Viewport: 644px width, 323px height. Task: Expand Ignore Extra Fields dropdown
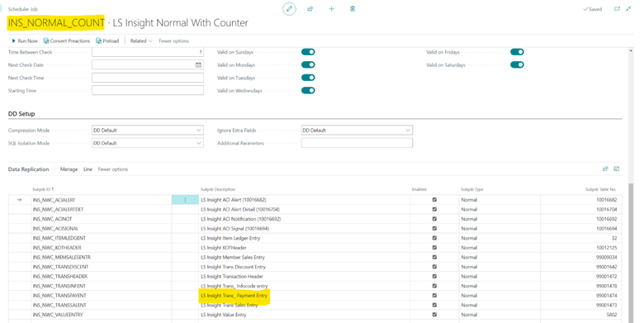[357, 131]
